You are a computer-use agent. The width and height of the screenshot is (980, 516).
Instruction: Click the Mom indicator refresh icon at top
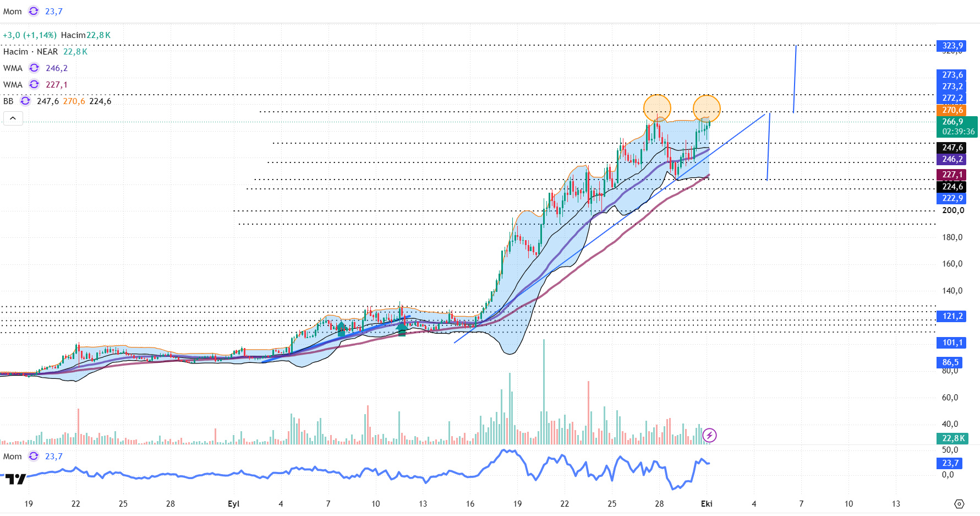34,11
